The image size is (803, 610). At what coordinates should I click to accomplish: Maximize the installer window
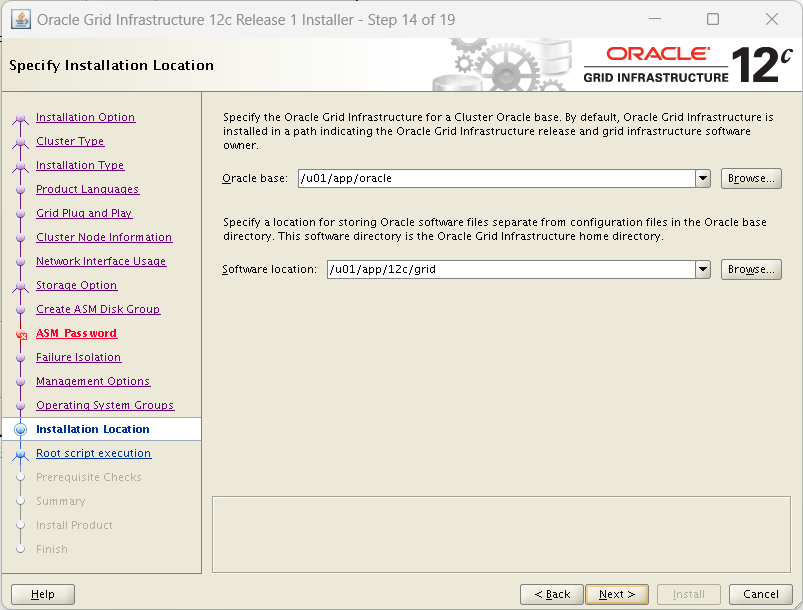pos(713,19)
